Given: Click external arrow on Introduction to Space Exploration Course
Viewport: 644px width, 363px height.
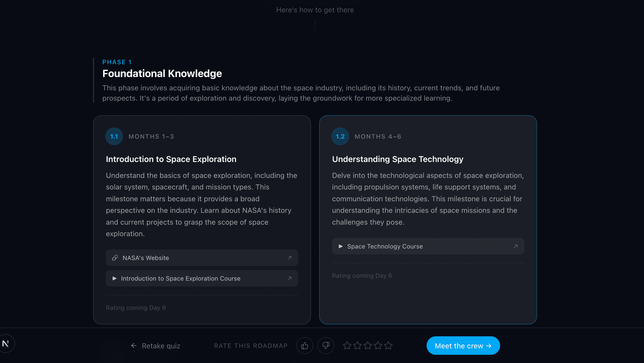Looking at the screenshot, I should click(x=290, y=278).
